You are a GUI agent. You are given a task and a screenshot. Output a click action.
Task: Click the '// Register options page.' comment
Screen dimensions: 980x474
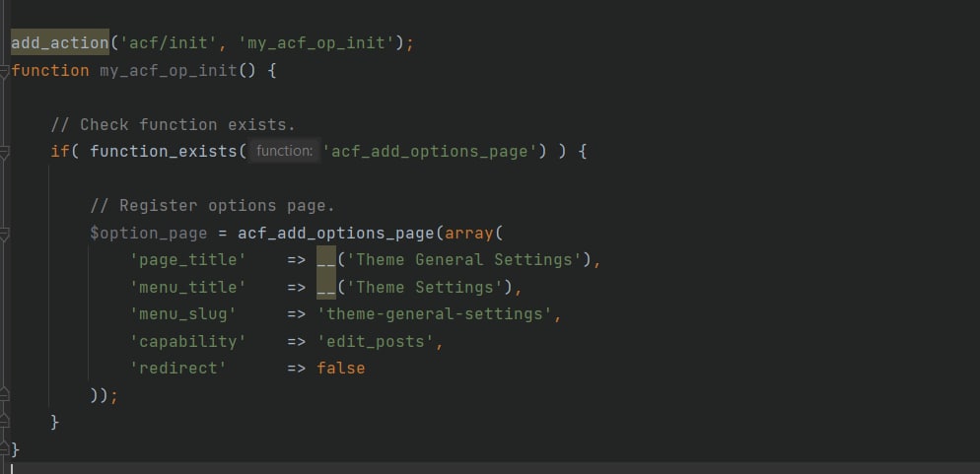[213, 205]
